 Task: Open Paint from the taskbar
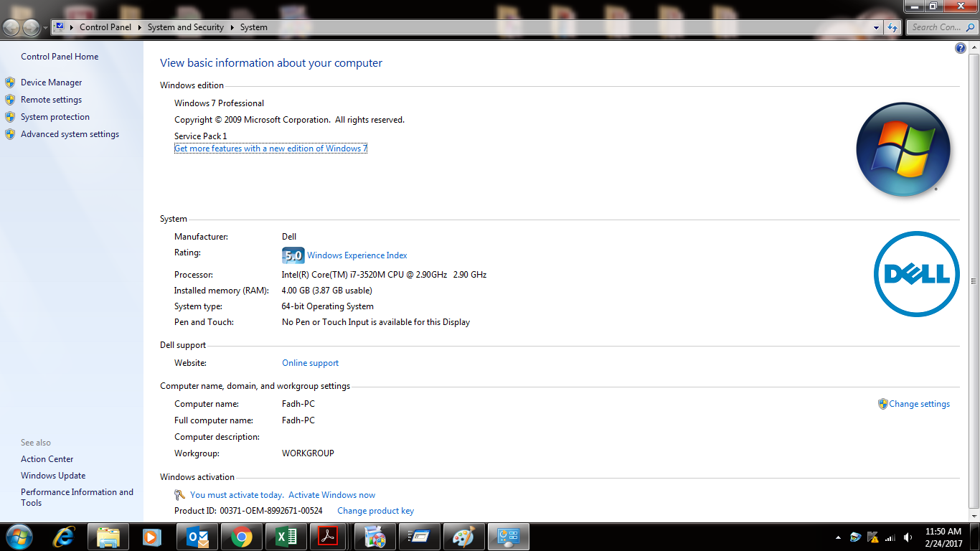[464, 537]
